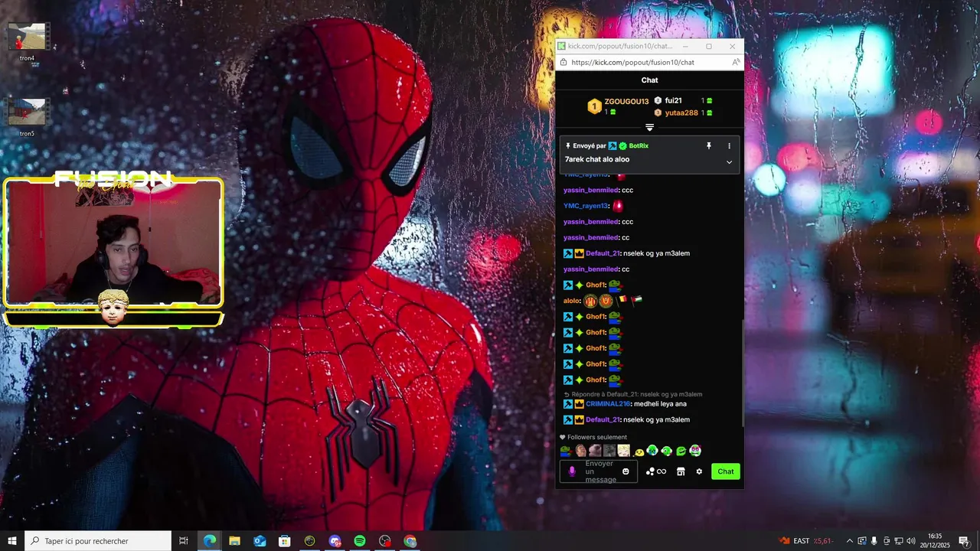The width and height of the screenshot is (980, 551).
Task: Open Microsoft Edge in the taskbar
Action: click(209, 541)
